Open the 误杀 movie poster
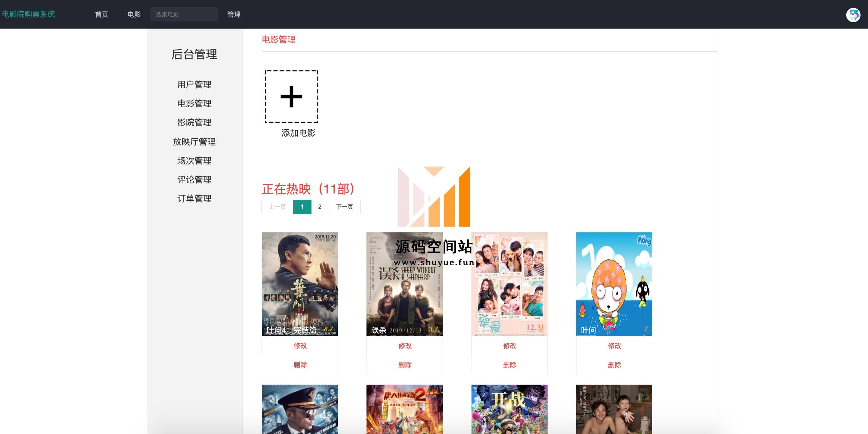868x434 pixels. click(404, 284)
